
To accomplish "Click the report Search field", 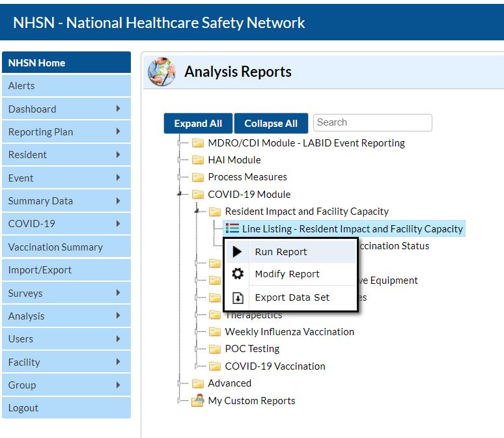I will 372,122.
